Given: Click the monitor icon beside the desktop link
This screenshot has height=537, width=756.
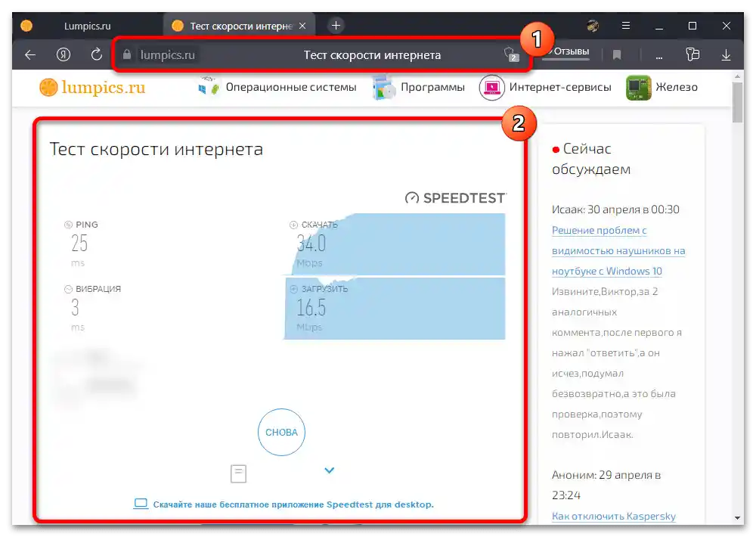Looking at the screenshot, I should tap(141, 504).
